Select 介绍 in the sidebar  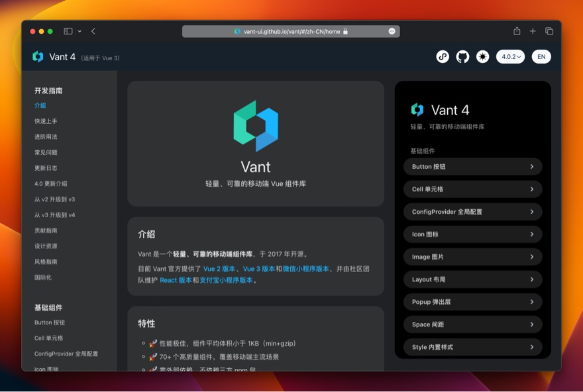[40, 105]
